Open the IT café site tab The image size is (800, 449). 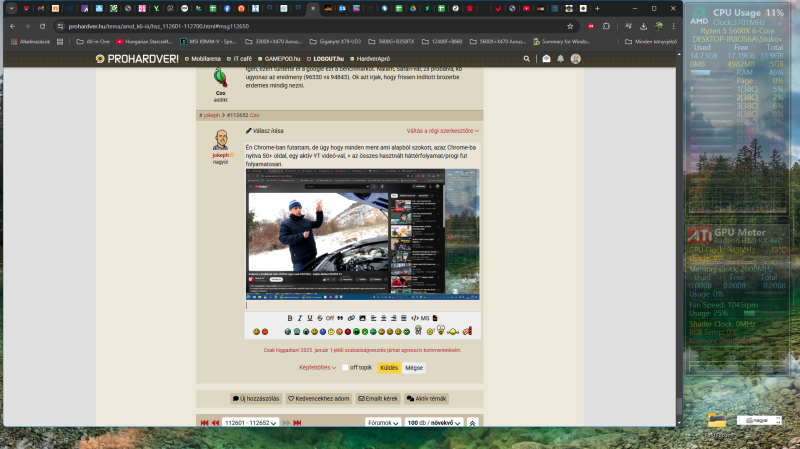[x=239, y=59]
